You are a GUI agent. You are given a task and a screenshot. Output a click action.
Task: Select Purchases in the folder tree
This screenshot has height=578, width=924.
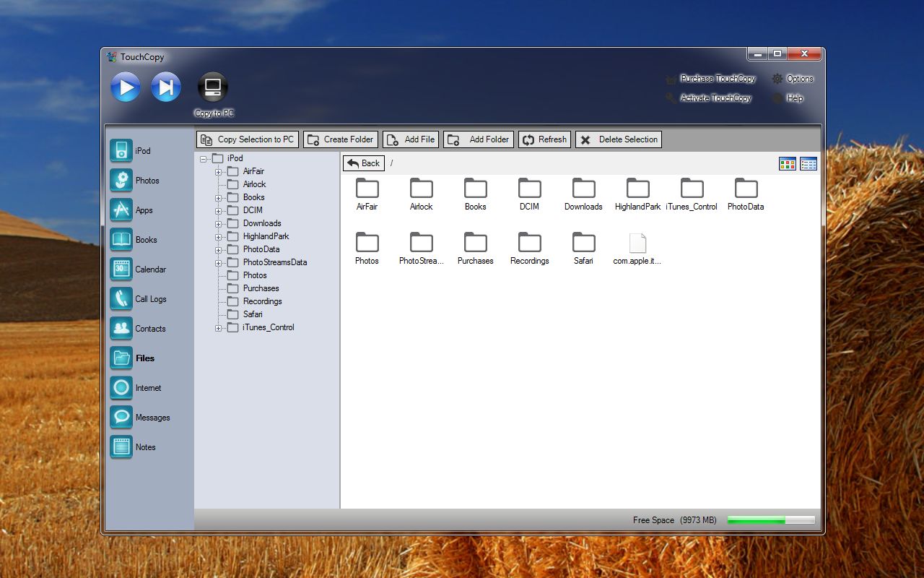tap(261, 288)
